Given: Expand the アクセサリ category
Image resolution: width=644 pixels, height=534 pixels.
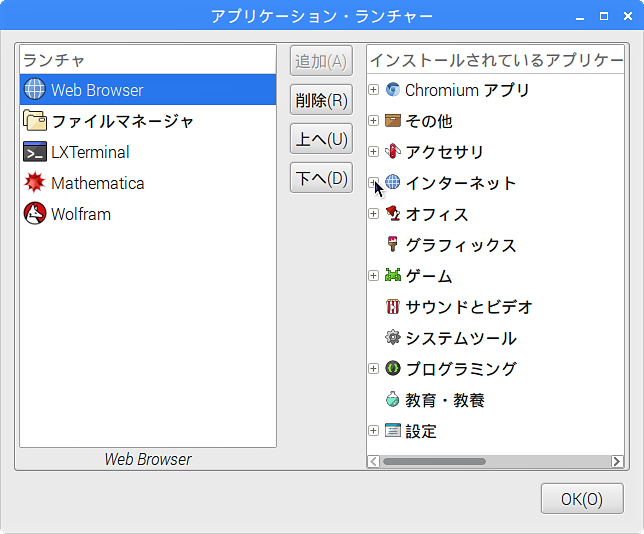Looking at the screenshot, I should (x=373, y=152).
